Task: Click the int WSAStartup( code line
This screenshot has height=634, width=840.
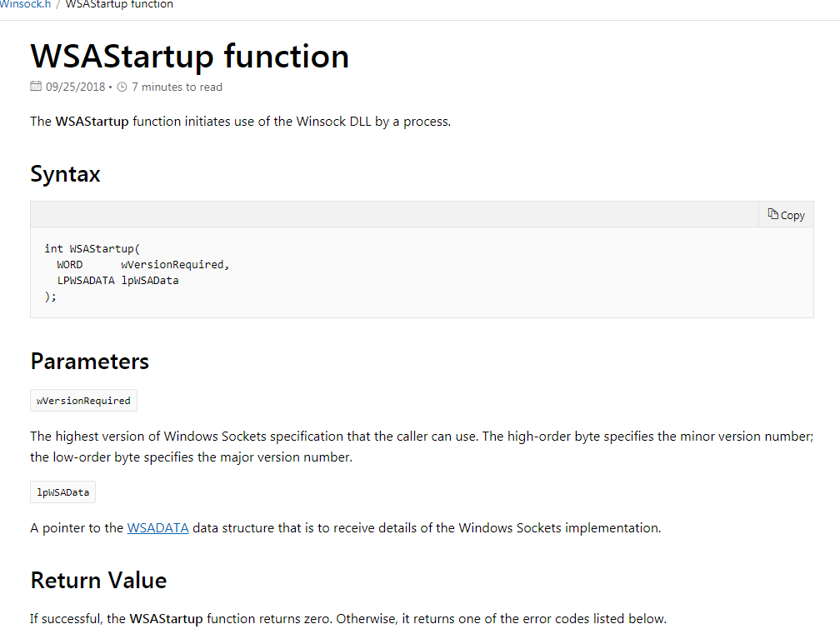Action: 93,248
